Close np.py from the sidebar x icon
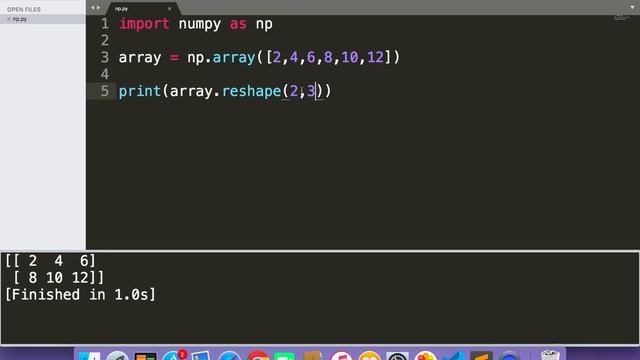The height and width of the screenshot is (360, 640). tap(9, 19)
